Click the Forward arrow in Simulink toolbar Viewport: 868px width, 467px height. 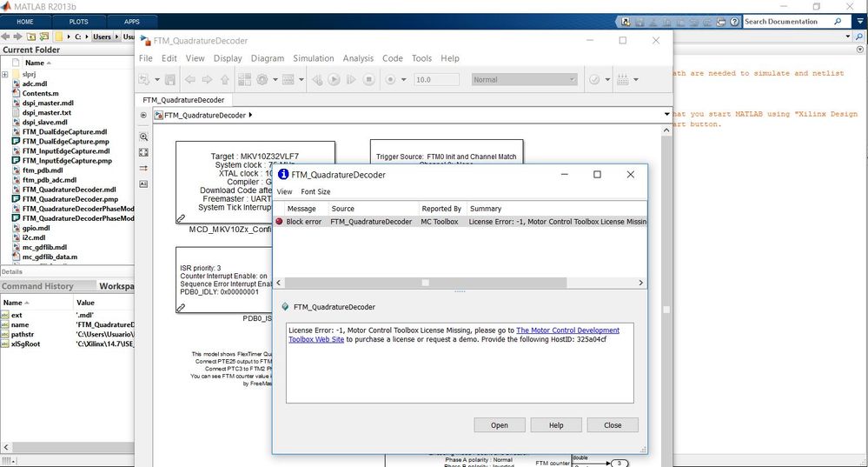coord(207,80)
